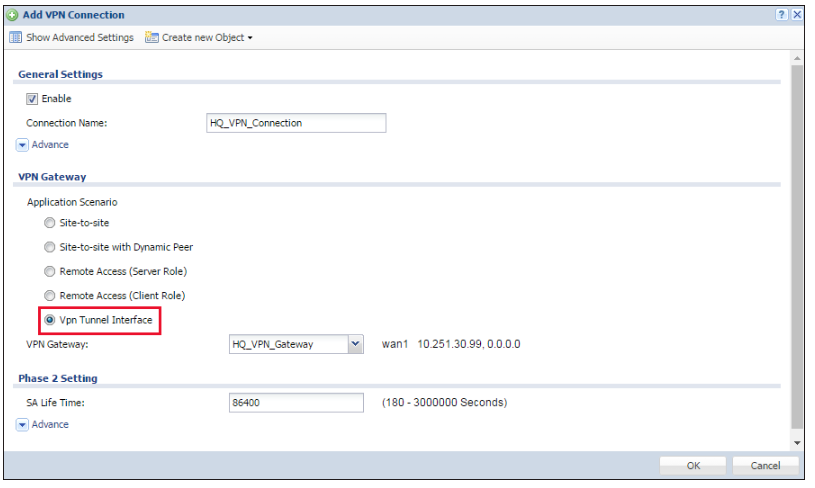Click the Create new Object icon
This screenshot has height=488, width=815.
[x=152, y=38]
